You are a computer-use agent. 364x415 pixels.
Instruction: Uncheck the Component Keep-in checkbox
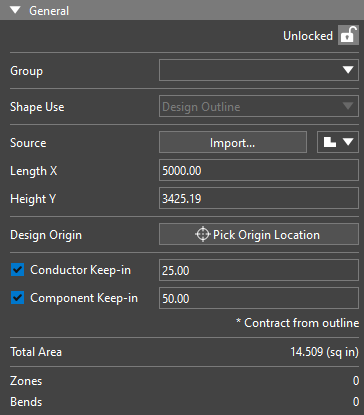click(17, 298)
